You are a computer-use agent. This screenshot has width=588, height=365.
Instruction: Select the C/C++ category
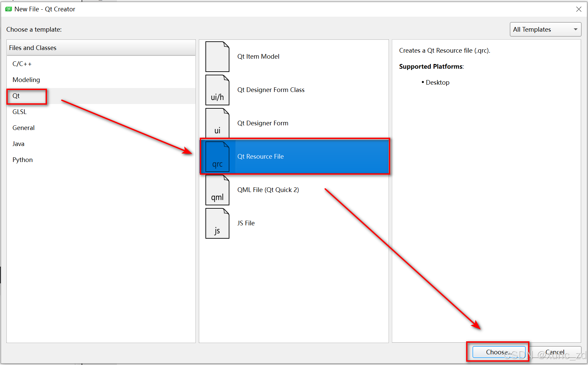coord(101,64)
